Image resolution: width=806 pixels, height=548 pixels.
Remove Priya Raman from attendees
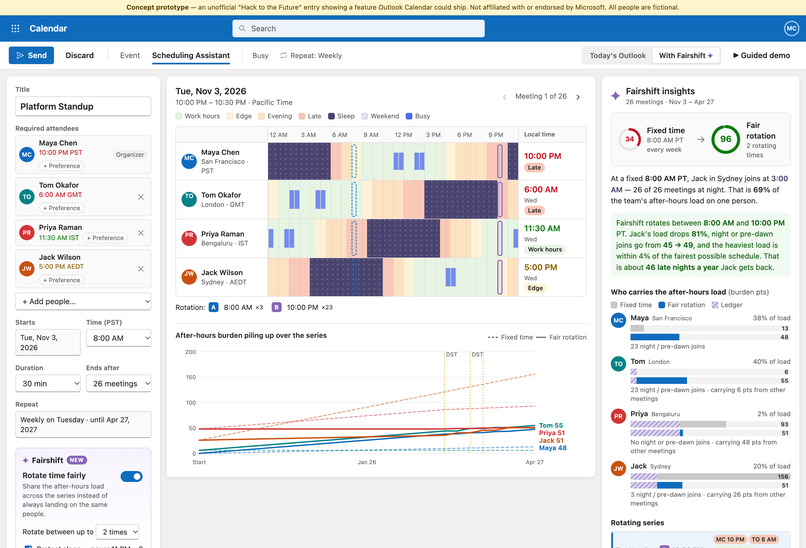coord(141,233)
